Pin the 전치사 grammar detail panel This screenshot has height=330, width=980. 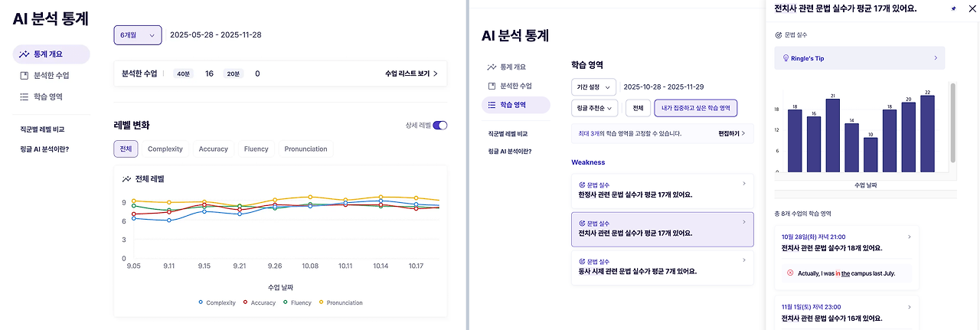click(953, 8)
